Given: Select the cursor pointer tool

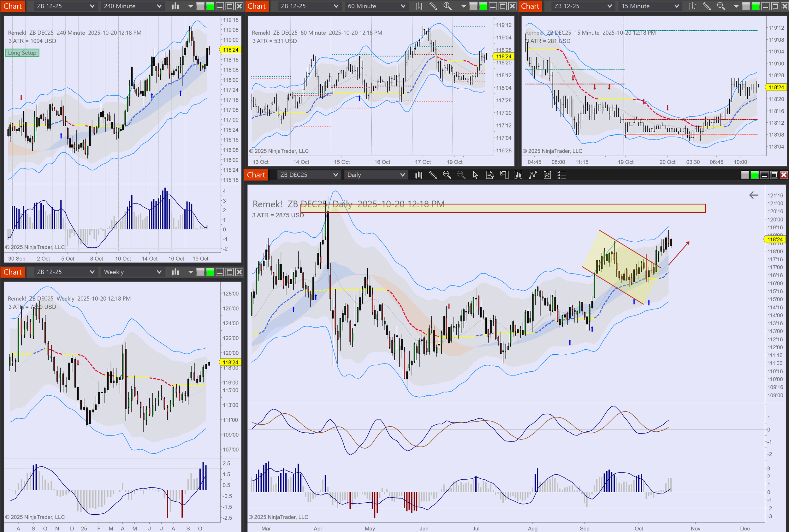Looking at the screenshot, I should 475,175.
